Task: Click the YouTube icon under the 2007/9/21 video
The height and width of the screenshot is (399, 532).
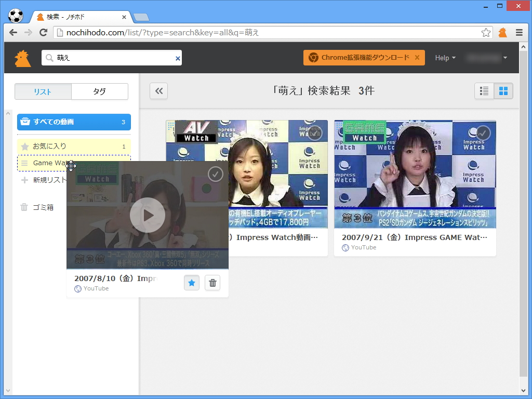Action: pos(344,247)
